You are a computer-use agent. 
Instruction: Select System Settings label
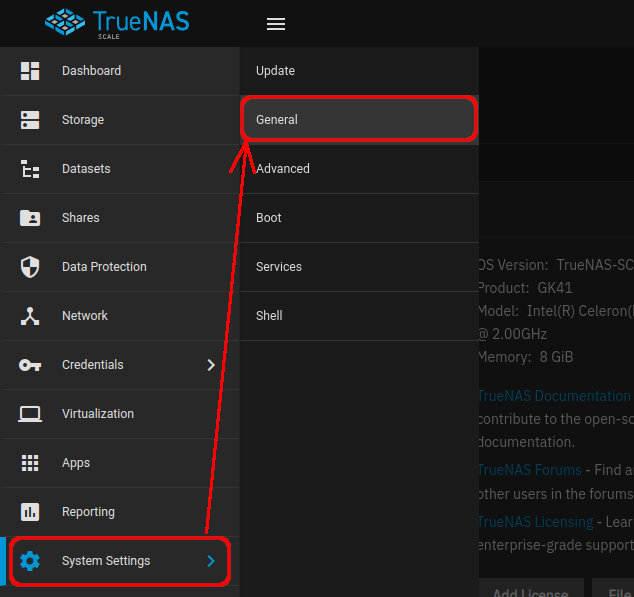pyautogui.click(x=106, y=561)
